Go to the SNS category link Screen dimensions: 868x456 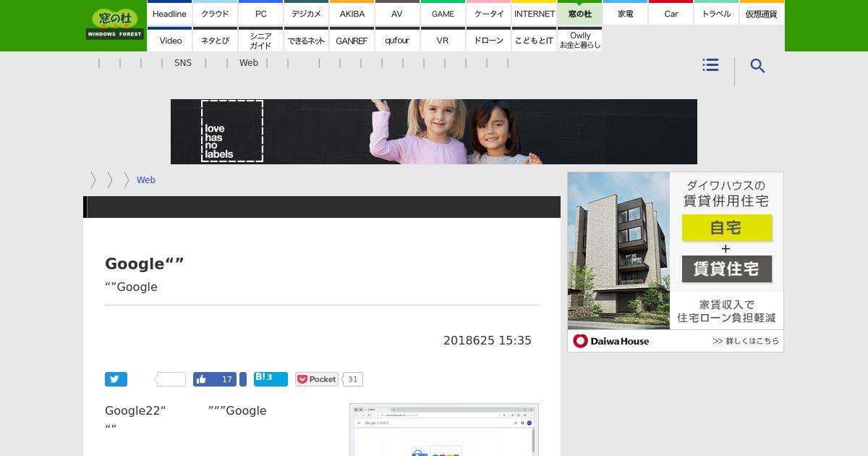click(183, 63)
